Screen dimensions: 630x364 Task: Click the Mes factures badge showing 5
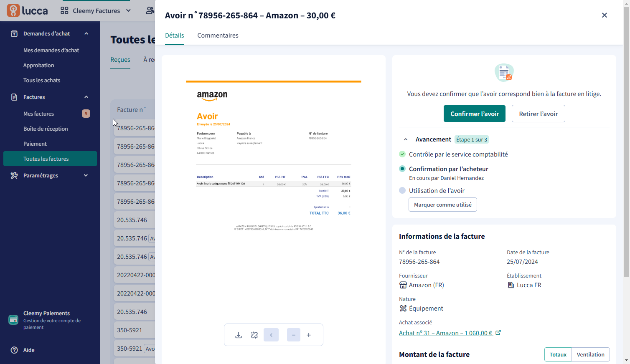coord(86,114)
